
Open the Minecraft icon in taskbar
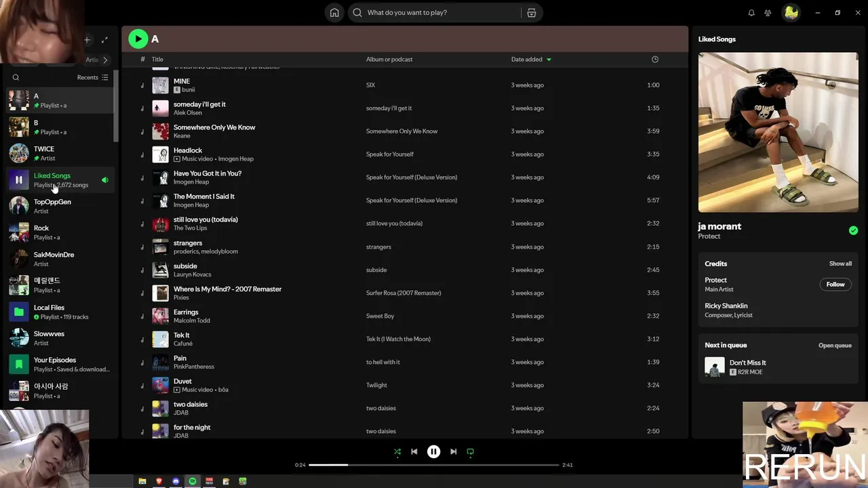pos(243,481)
